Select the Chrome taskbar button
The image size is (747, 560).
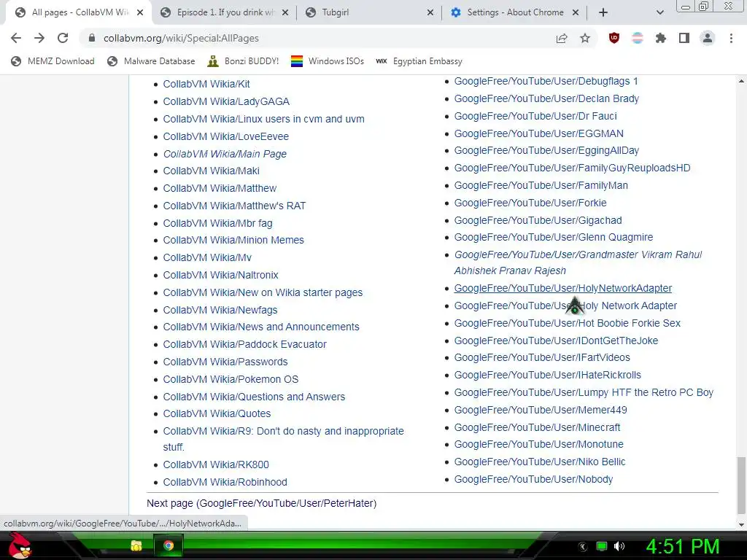coord(169,545)
